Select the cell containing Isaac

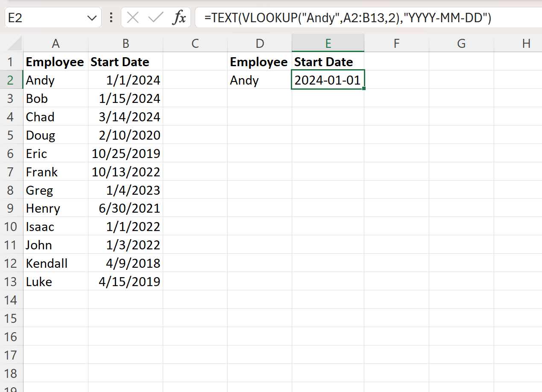[x=56, y=227]
